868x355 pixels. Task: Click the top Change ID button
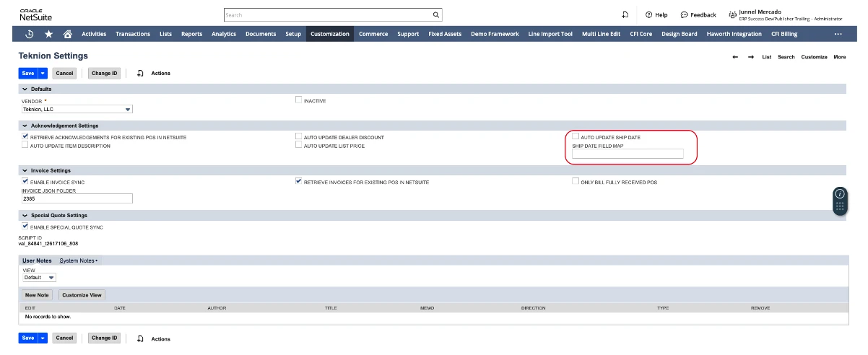click(104, 73)
